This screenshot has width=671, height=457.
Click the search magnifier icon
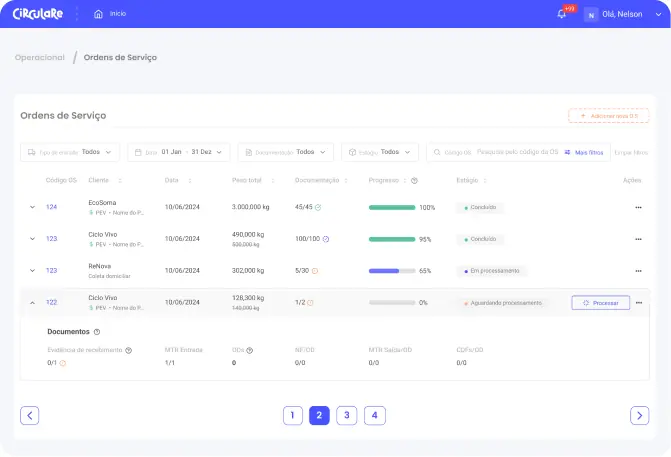[437, 152]
